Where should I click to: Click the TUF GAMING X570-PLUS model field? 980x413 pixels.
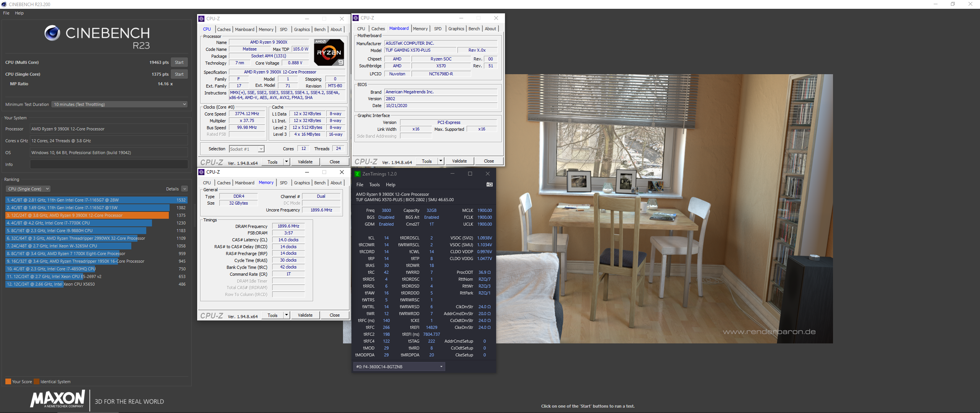coord(420,50)
